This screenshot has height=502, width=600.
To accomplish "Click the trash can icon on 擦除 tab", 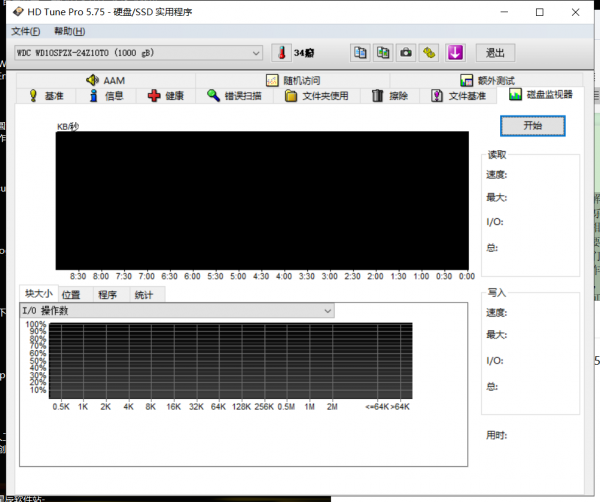I will (x=377, y=96).
